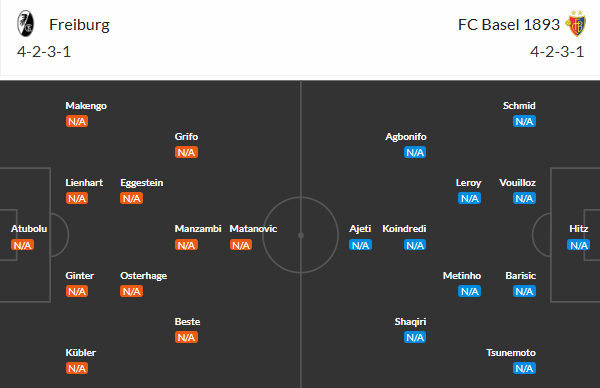
Task: Select player Schmid in the lineup
Action: tap(519, 106)
